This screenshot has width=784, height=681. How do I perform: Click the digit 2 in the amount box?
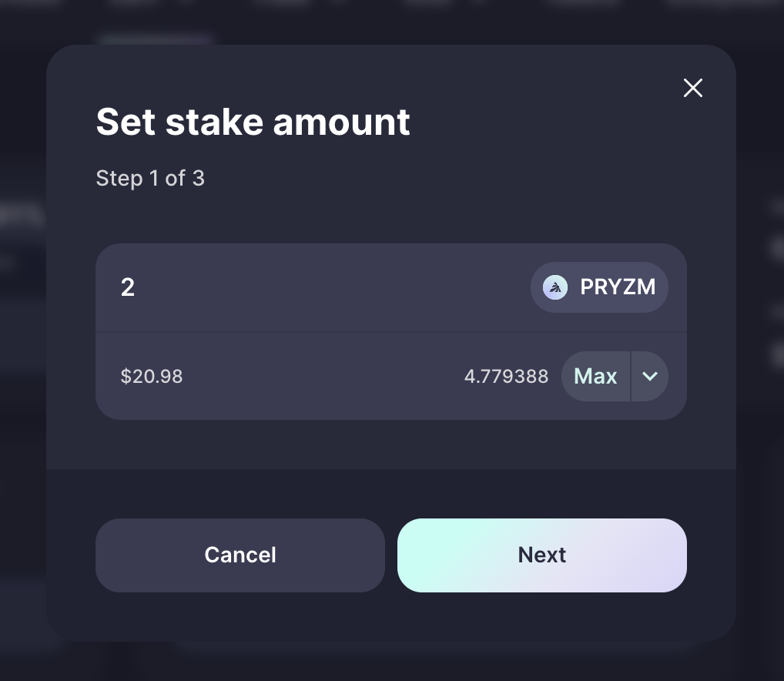tap(128, 287)
